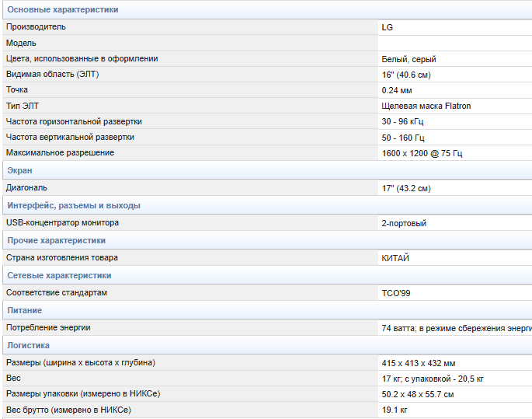Click the Щелевая маска Flatron value

[426, 106]
